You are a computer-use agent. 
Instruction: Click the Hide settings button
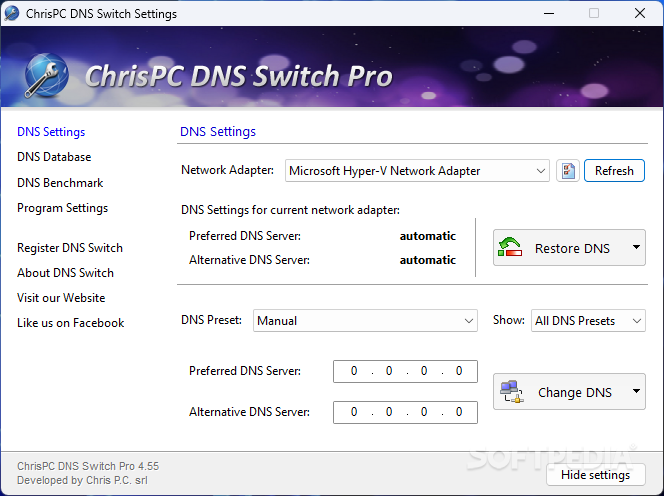coord(595,475)
